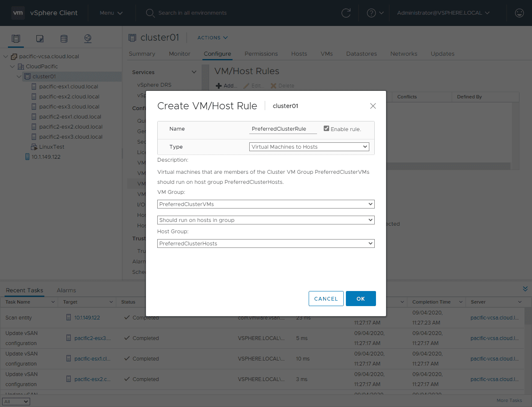Image resolution: width=532 pixels, height=407 pixels.
Task: Click the pacific-vcsa vCenter icon
Action: click(x=14, y=57)
